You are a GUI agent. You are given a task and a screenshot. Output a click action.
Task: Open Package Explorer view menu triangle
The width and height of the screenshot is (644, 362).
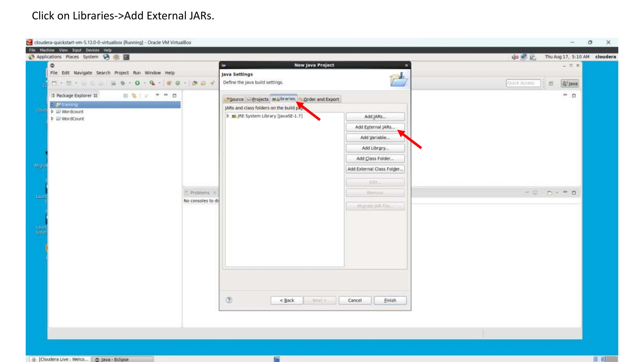click(157, 95)
